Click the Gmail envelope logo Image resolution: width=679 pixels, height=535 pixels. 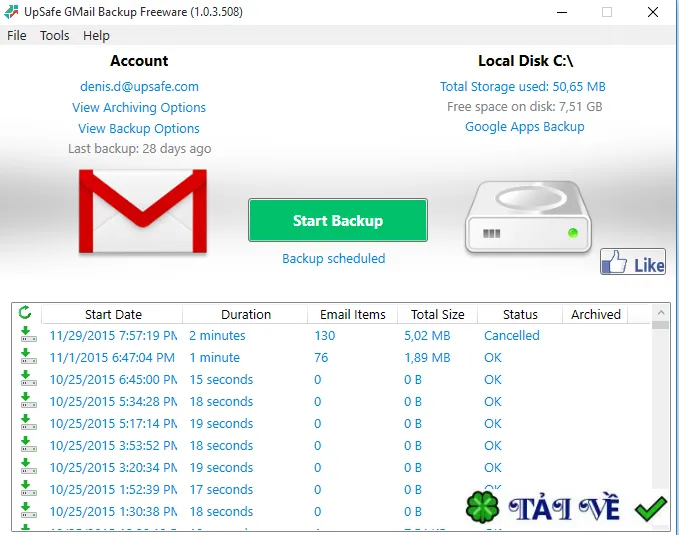point(143,211)
